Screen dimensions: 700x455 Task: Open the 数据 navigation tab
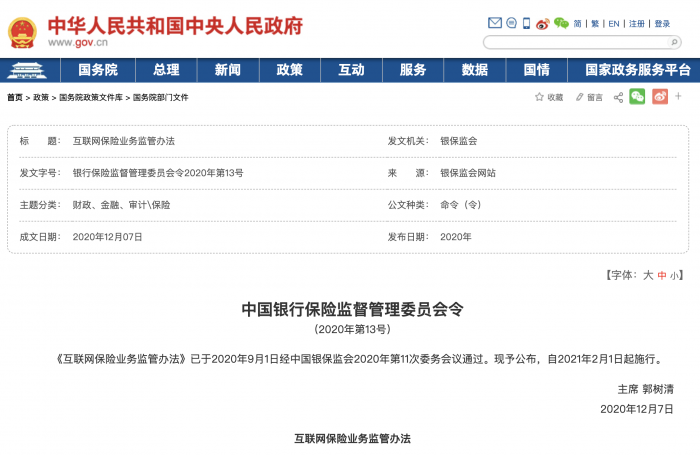tap(475, 70)
